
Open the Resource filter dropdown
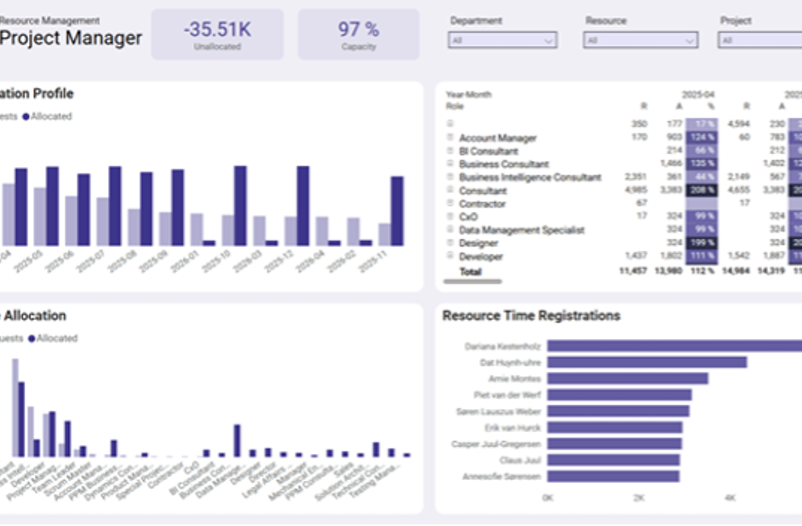click(x=640, y=40)
